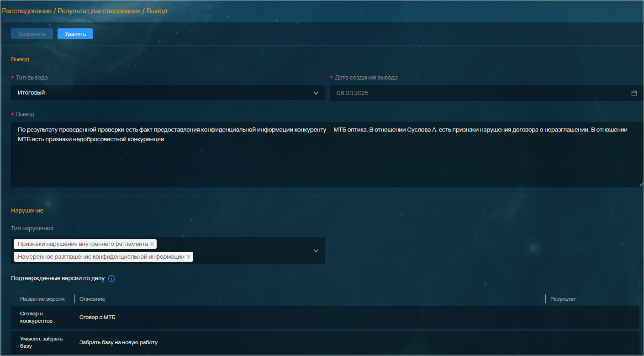
Task: Click 'Подтвержденные версии по делу' label
Action: (x=58, y=278)
